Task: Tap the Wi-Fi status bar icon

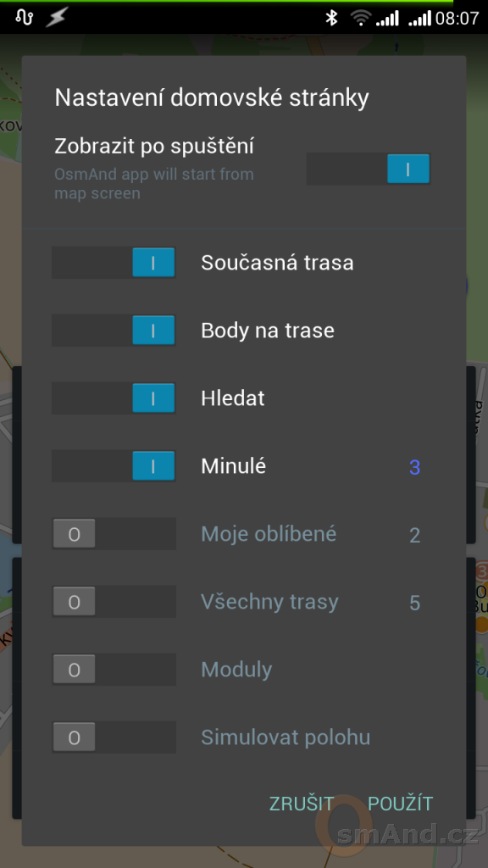Action: [x=360, y=19]
